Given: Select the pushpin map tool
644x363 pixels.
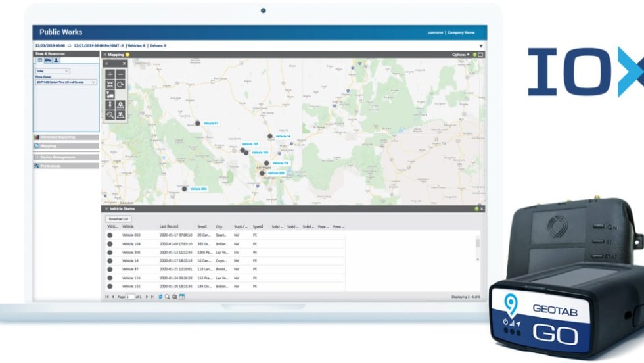Looking at the screenshot, I should click(x=110, y=105).
